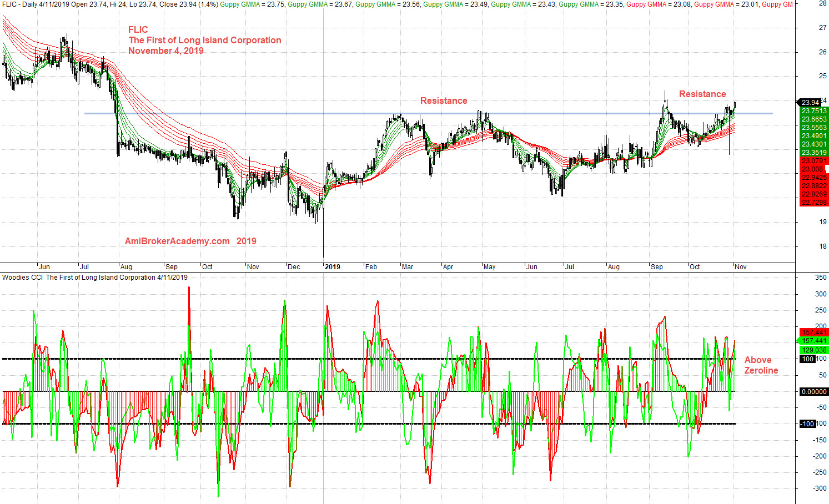Click the red 22.9425 price tag
Viewport: 829px width, 504px height.
(814, 178)
